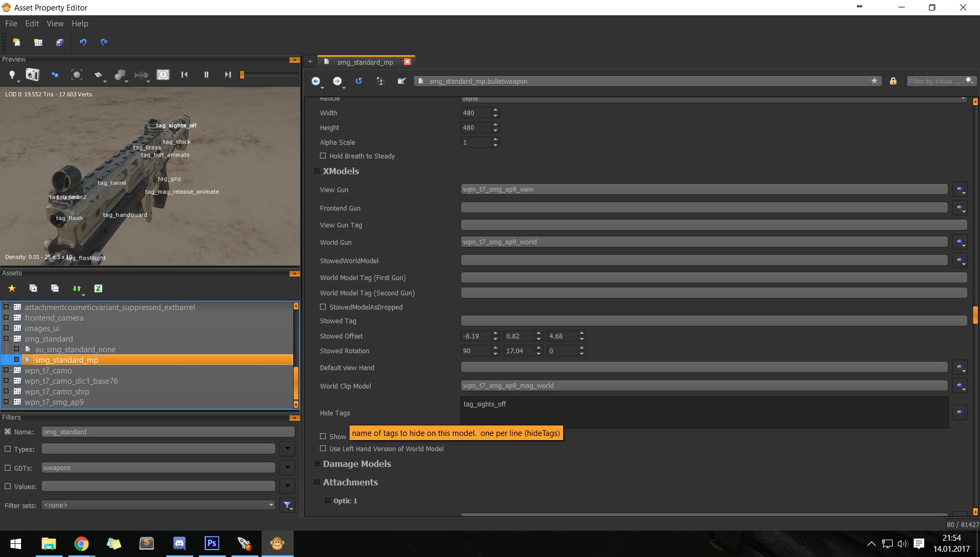Select au_smg_standard_none in asset tree
The width and height of the screenshot is (980, 557).
click(75, 350)
